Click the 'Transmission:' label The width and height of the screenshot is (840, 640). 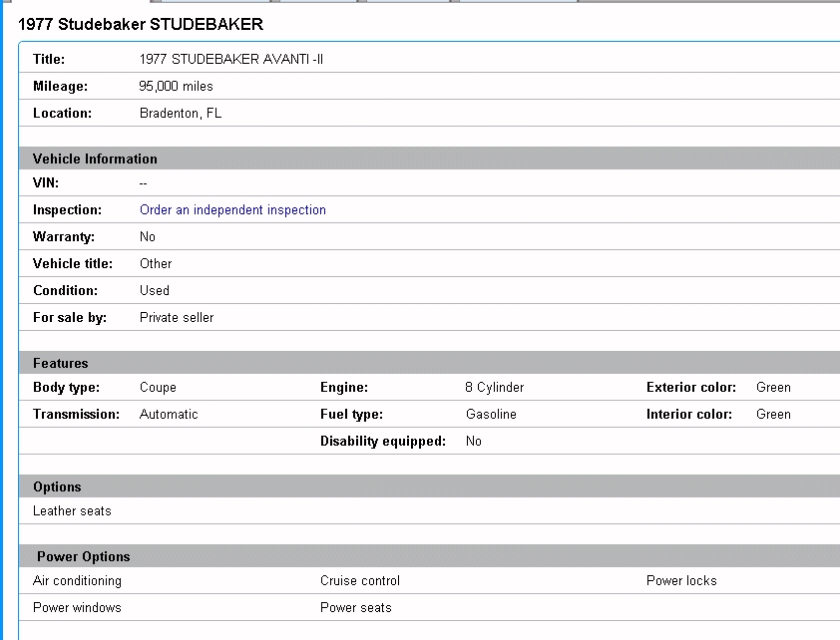(x=76, y=414)
